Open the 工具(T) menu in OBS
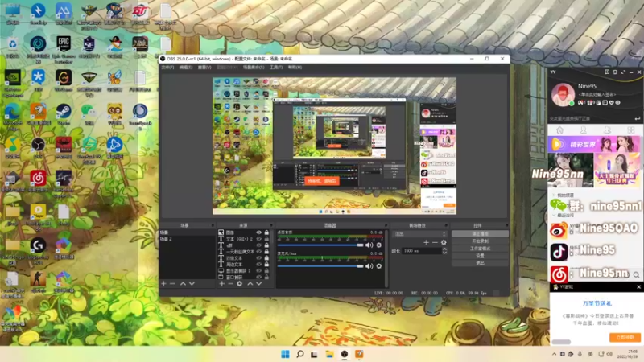Viewport: 644px width, 362px height. pyautogui.click(x=276, y=68)
